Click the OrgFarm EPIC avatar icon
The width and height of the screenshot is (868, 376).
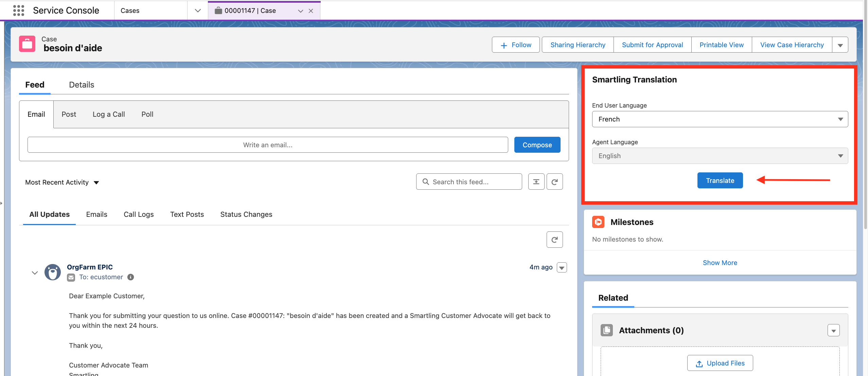(x=53, y=272)
